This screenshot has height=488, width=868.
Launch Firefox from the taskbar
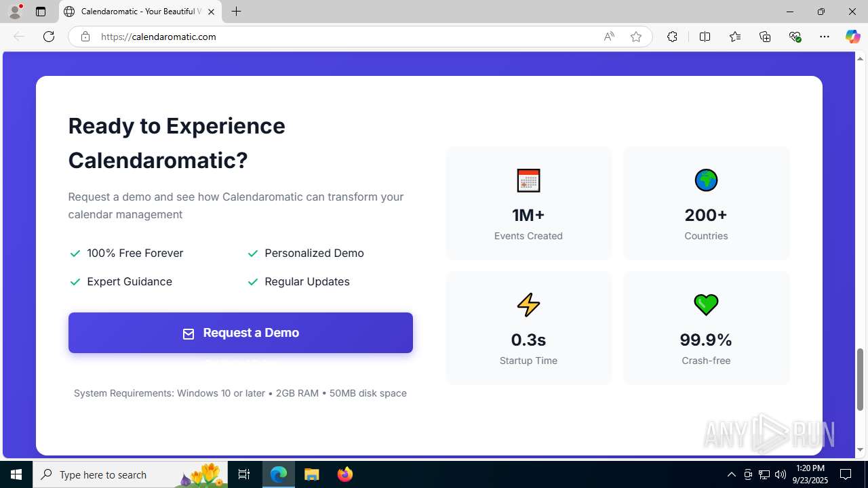(344, 474)
